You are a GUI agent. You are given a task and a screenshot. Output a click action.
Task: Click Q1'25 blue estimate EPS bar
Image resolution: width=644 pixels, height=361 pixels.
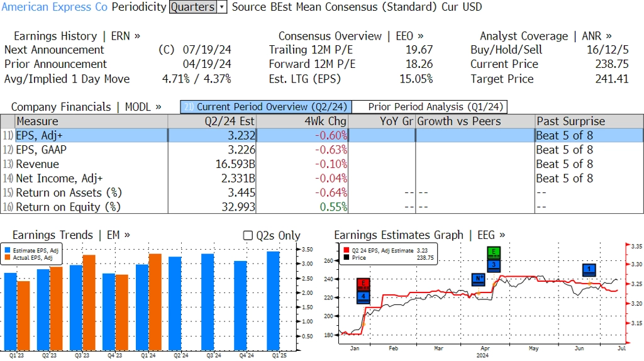[273, 301]
